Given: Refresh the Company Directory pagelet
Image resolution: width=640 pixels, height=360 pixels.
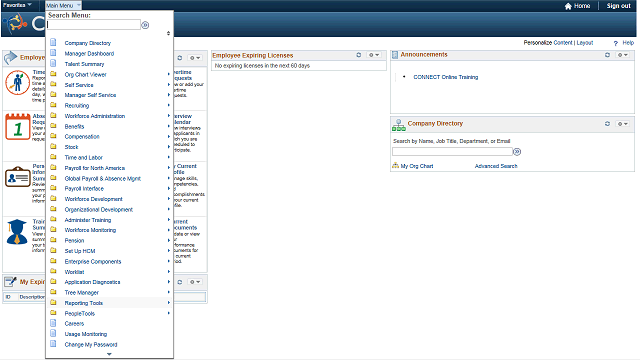Looking at the screenshot, I should tap(607, 124).
